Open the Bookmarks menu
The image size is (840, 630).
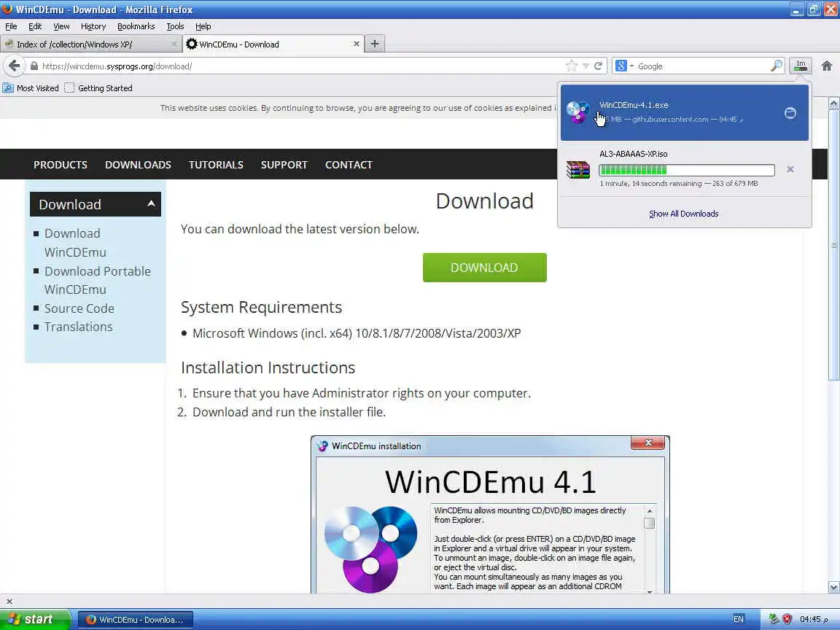click(136, 26)
